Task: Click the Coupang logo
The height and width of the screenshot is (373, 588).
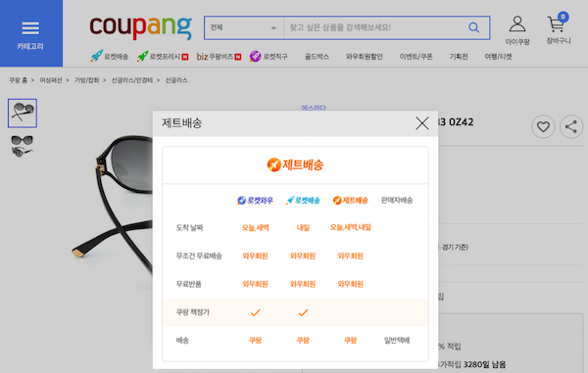Action: coord(140,27)
